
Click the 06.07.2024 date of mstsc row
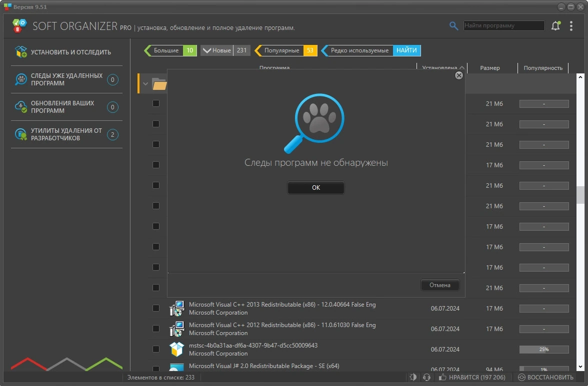tap(445, 350)
